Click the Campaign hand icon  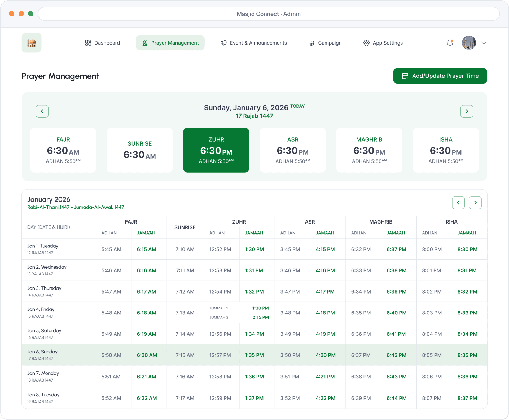coord(312,43)
